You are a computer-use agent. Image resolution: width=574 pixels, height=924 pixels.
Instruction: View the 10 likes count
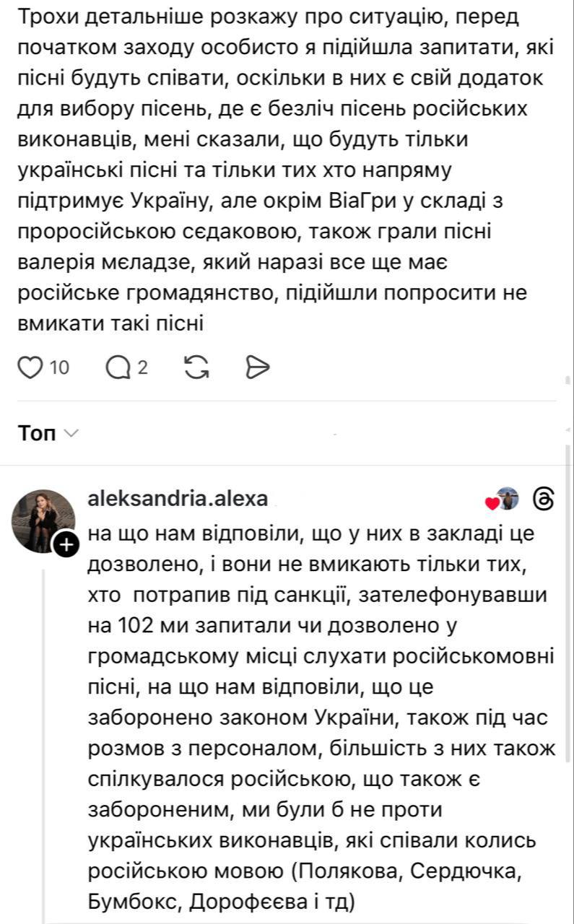point(59,368)
